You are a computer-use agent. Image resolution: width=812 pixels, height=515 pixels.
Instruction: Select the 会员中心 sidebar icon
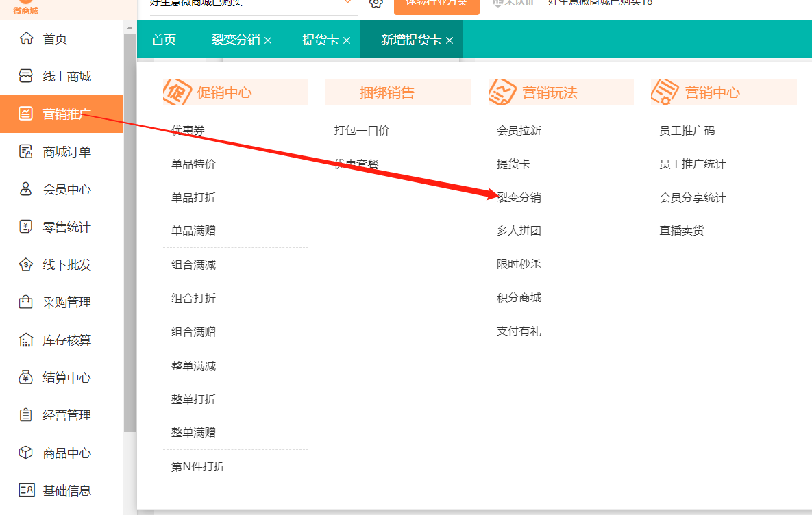(x=24, y=189)
